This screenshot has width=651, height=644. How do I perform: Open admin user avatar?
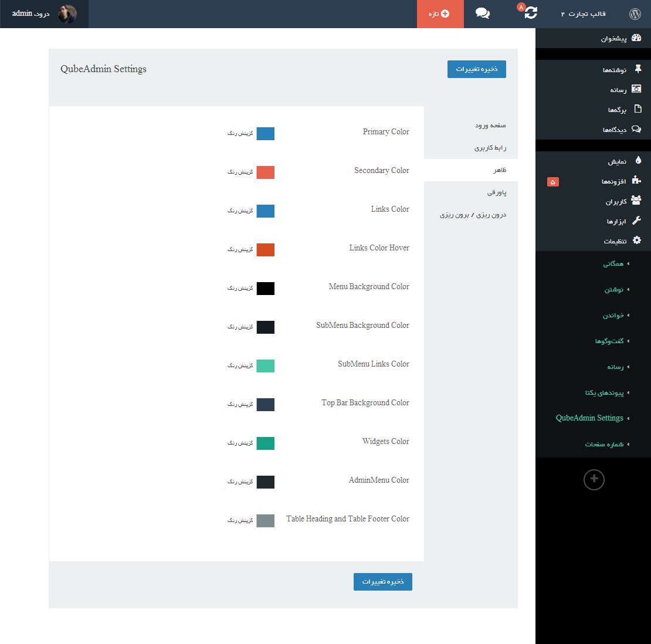click(67, 13)
